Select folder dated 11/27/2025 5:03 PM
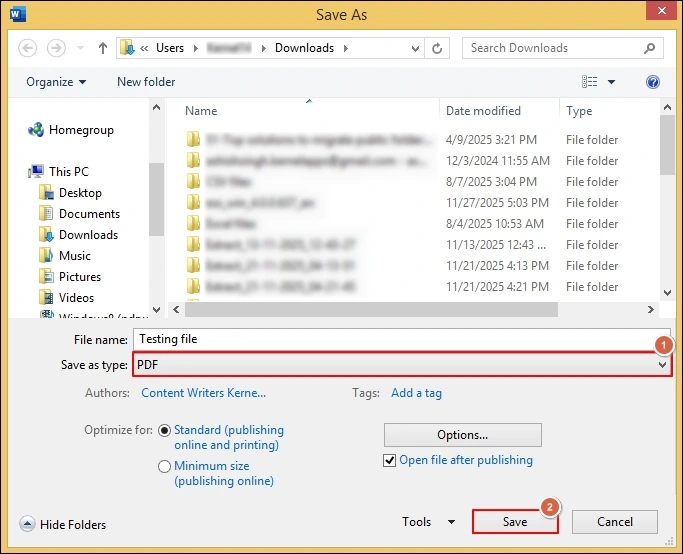Image resolution: width=683 pixels, height=554 pixels. tap(403, 203)
